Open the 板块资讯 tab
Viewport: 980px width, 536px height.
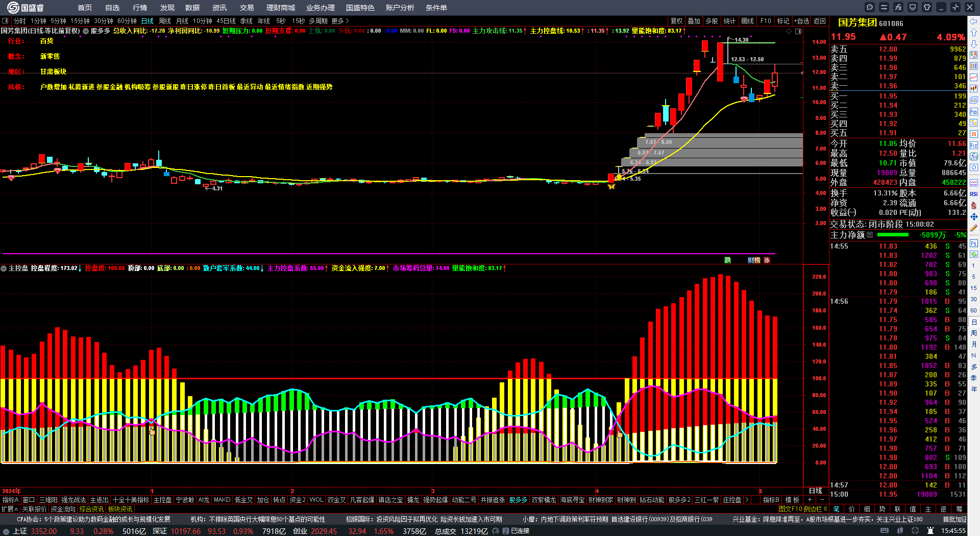[120, 509]
